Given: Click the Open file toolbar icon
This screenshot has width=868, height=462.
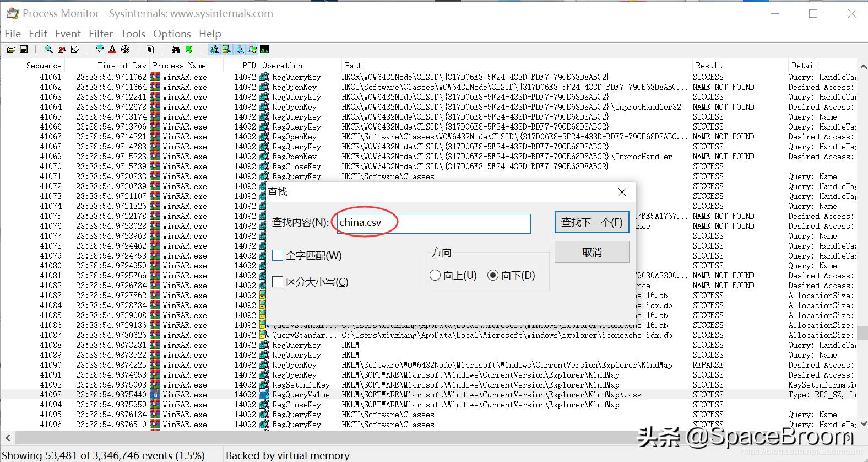Looking at the screenshot, I should tap(11, 50).
